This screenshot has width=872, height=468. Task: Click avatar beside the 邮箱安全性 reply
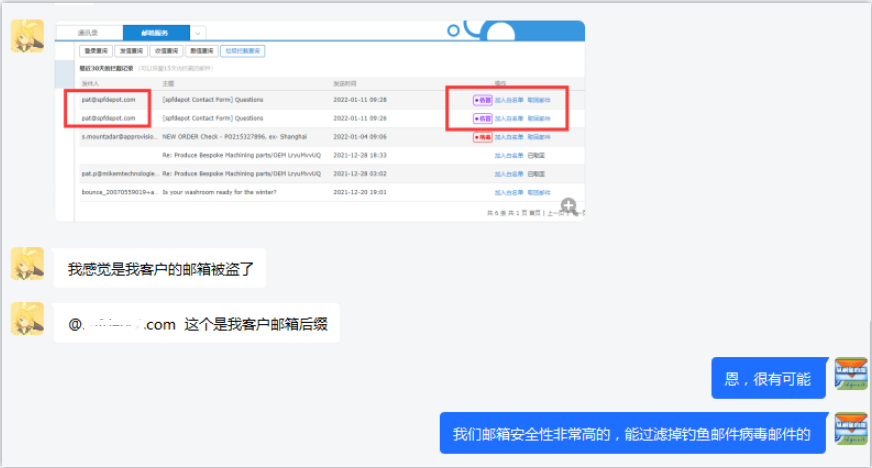coord(851,430)
